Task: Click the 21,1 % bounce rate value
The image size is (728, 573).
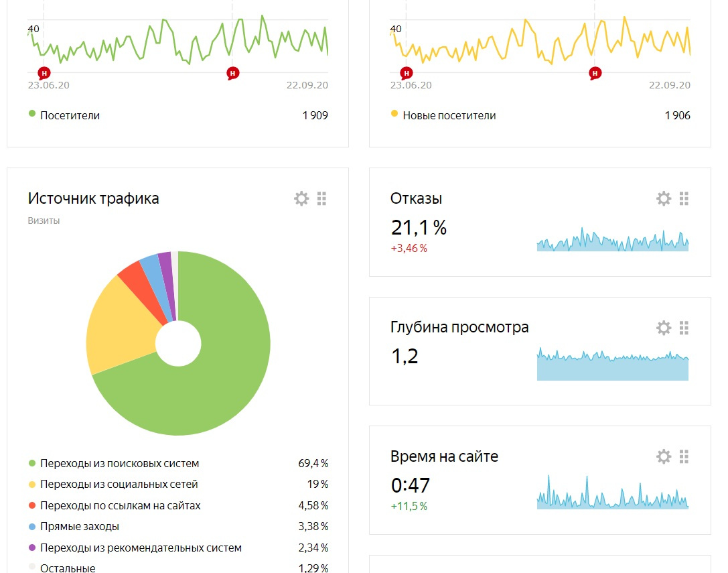Action: coord(419,228)
